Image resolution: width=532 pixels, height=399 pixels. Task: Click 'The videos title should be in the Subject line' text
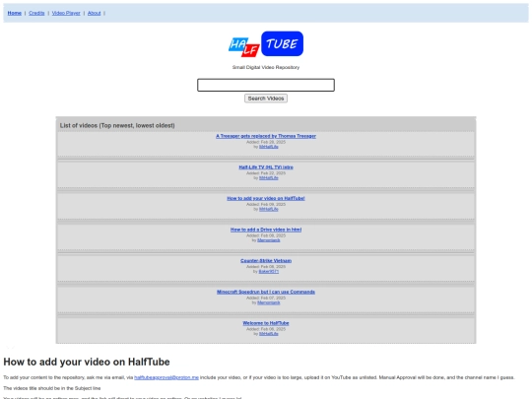pyautogui.click(x=52, y=388)
